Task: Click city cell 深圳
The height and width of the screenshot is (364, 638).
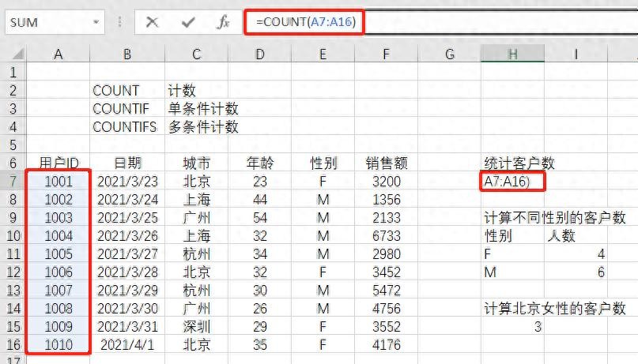Action: 197,326
